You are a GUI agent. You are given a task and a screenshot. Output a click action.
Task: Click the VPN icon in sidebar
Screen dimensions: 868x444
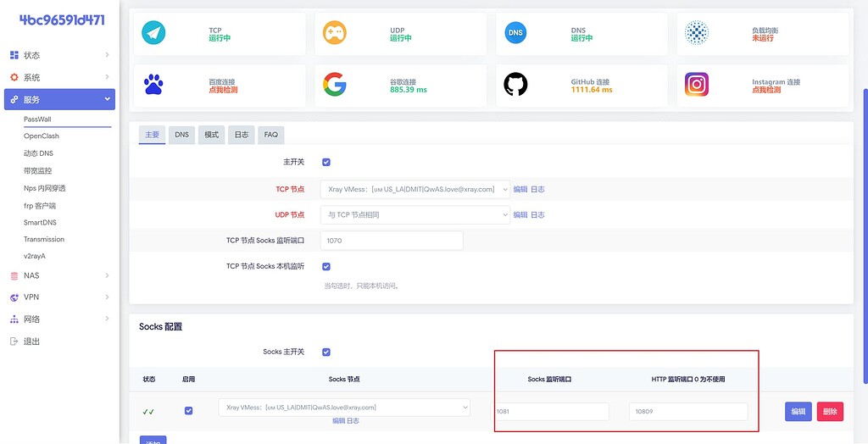pos(14,297)
